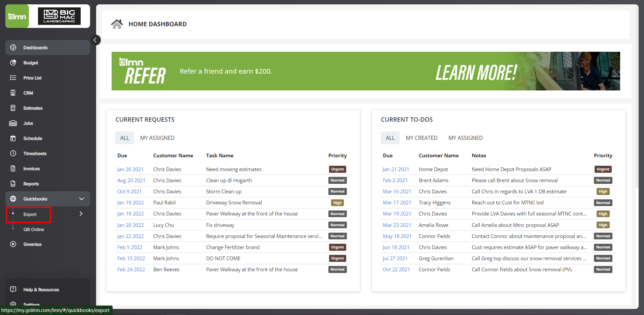Expand the Export submenu arrow

point(81,214)
